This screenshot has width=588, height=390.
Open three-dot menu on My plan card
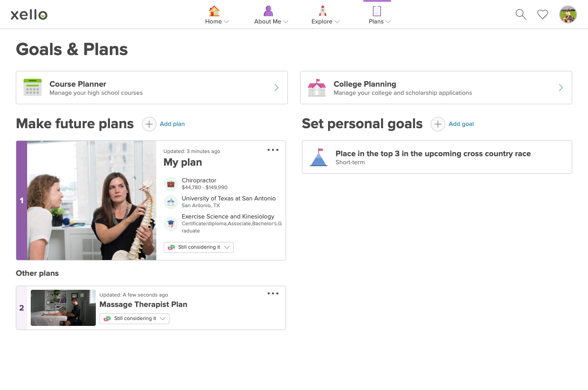[x=273, y=150]
